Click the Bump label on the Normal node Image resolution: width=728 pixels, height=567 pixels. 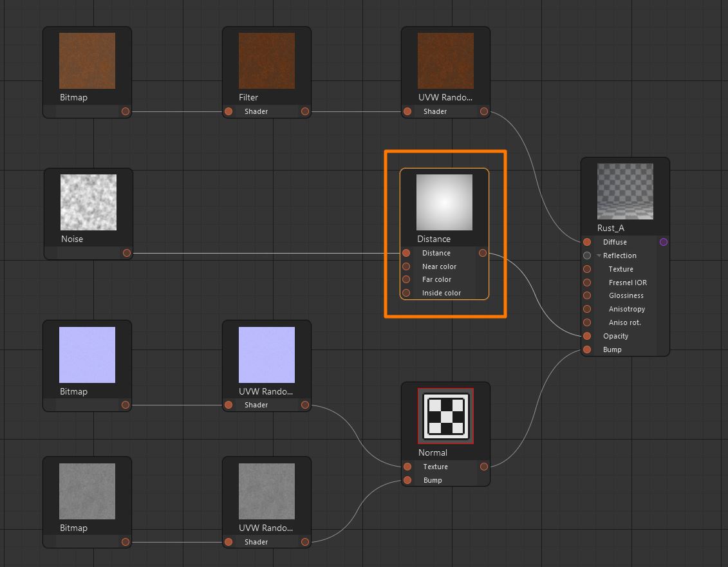[433, 480]
